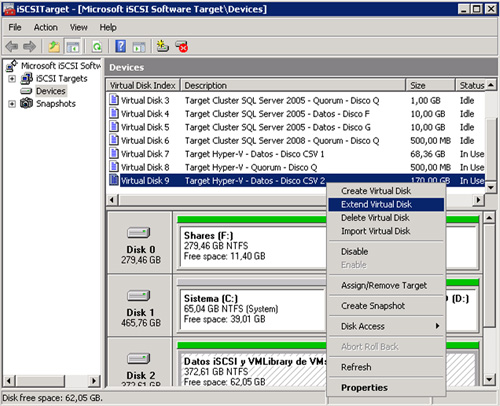The width and height of the screenshot is (500, 406).
Task: Click the Up one level folder icon
Action: [54, 46]
